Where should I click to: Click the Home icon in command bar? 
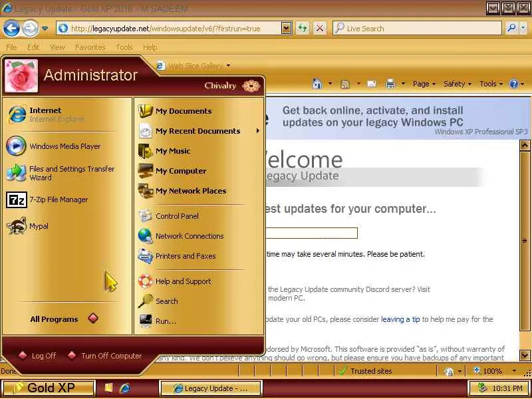[x=317, y=84]
